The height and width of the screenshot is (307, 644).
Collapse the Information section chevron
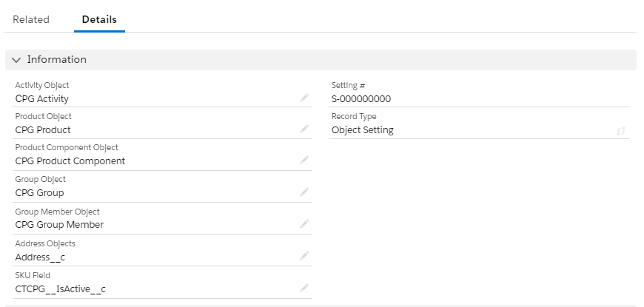click(17, 60)
